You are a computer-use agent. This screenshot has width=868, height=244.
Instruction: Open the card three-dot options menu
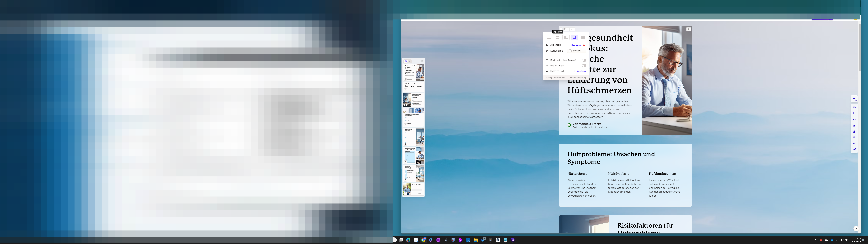[561, 29]
